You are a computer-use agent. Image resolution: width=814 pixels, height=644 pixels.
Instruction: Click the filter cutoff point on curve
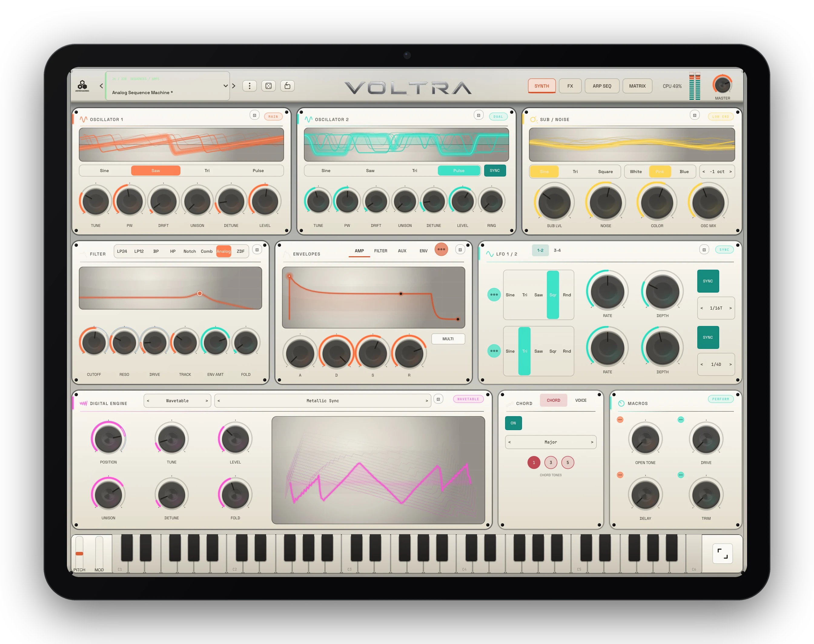pyautogui.click(x=200, y=293)
